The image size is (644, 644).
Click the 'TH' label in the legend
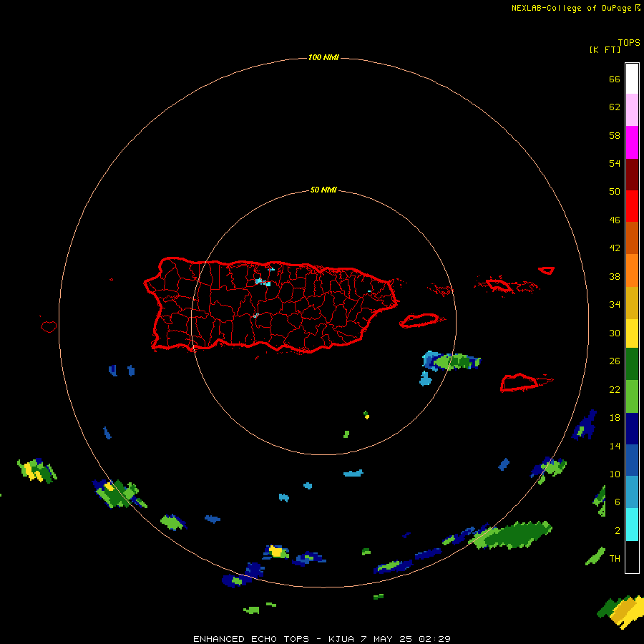click(x=615, y=558)
